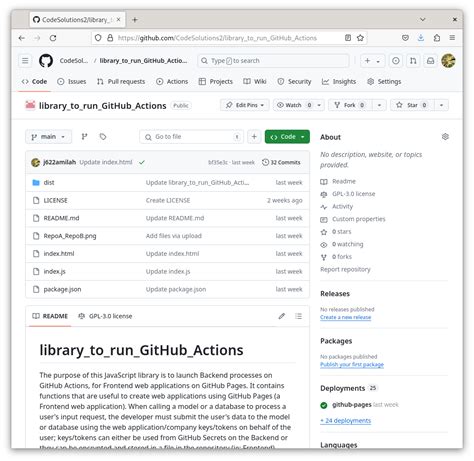Go to the Security tab
This screenshot has height=461, width=474.
point(294,81)
